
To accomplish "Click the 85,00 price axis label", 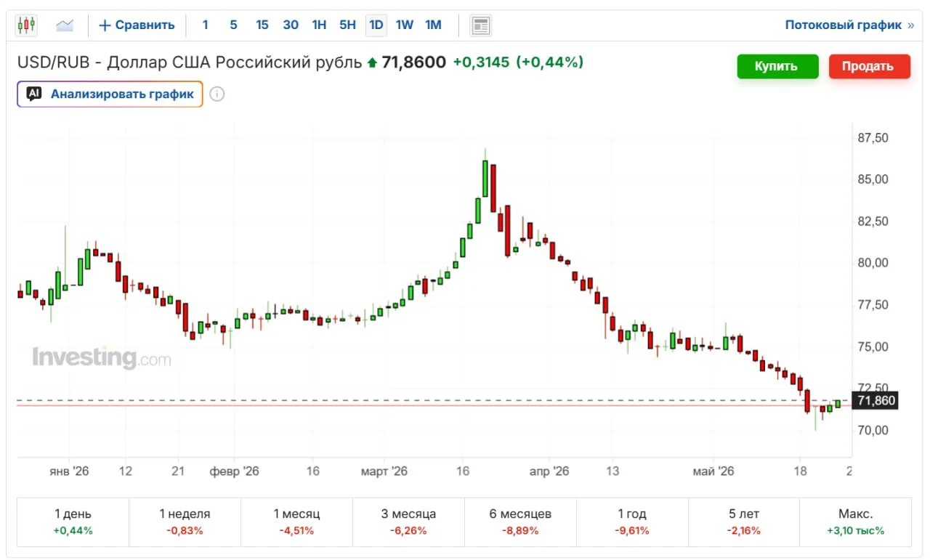I will click(873, 179).
